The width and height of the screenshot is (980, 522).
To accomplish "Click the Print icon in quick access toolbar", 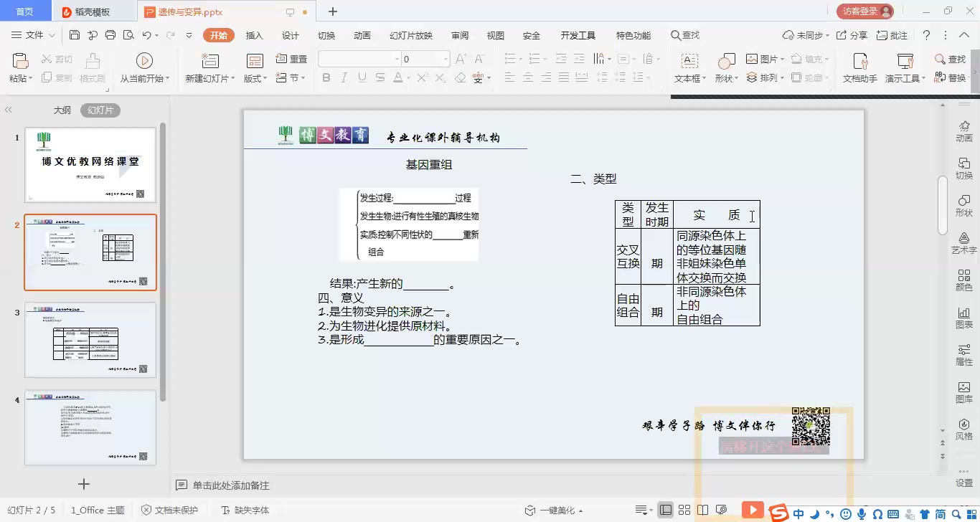I will tap(110, 35).
